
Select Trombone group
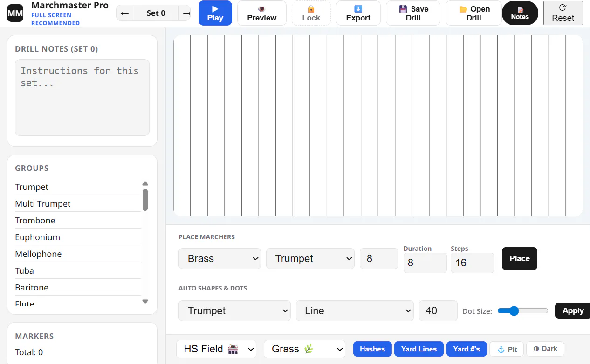(x=78, y=220)
